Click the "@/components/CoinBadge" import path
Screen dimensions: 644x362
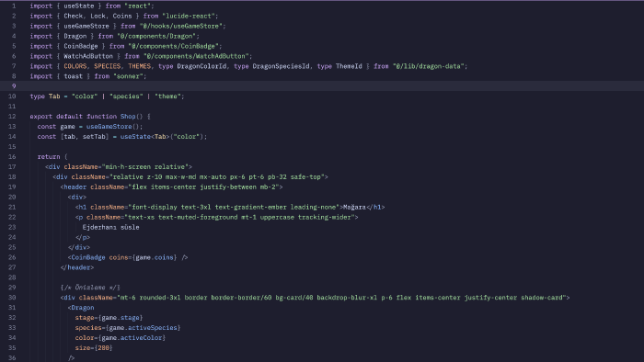pos(173,46)
